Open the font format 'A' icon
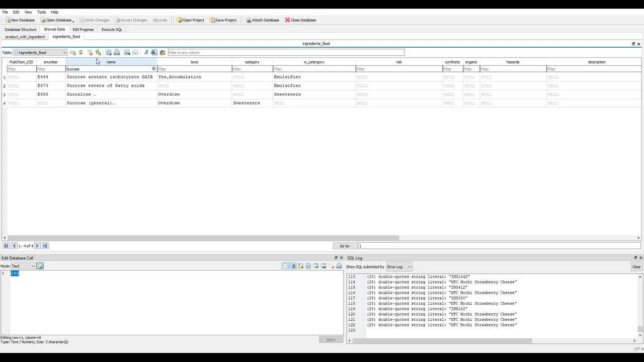This screenshot has height=362, width=644. tap(146, 52)
